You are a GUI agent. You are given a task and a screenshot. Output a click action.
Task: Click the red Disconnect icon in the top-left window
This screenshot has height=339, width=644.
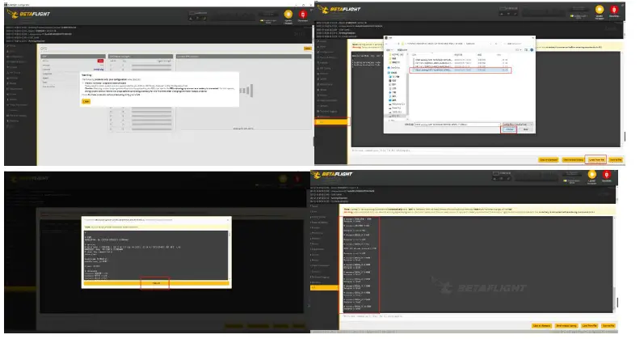pos(303,15)
